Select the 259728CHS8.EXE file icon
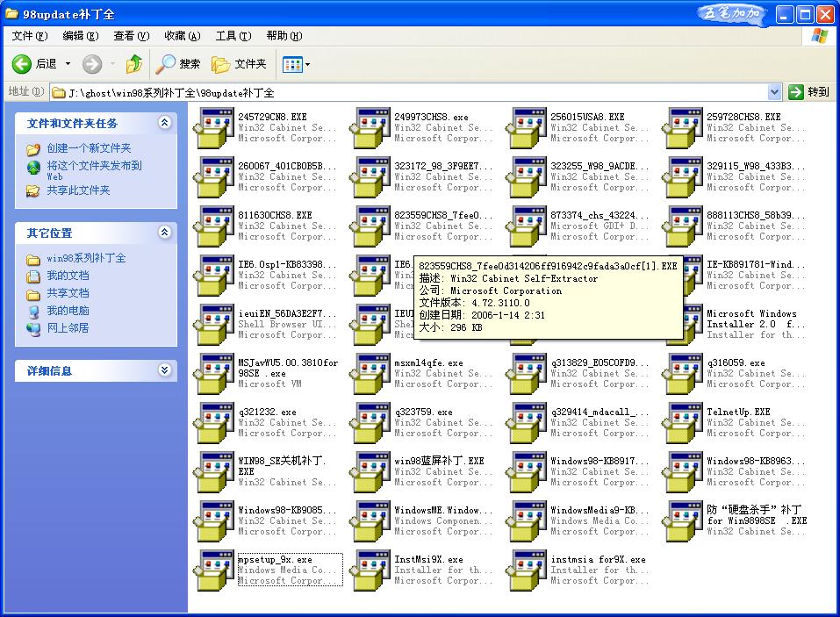 (683, 128)
